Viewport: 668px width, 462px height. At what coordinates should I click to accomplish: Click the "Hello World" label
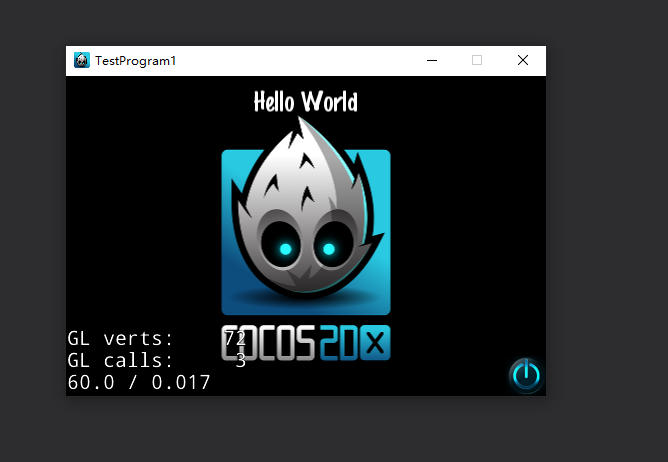pyautogui.click(x=305, y=102)
